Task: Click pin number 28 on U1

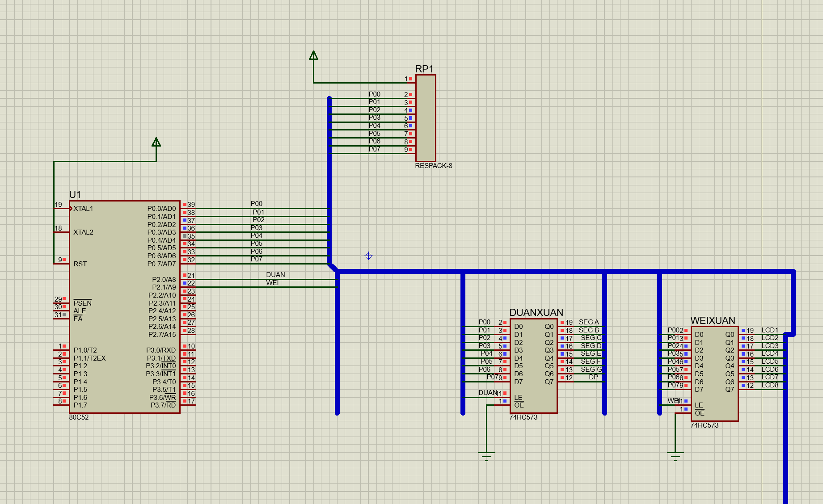Action: click(191, 331)
